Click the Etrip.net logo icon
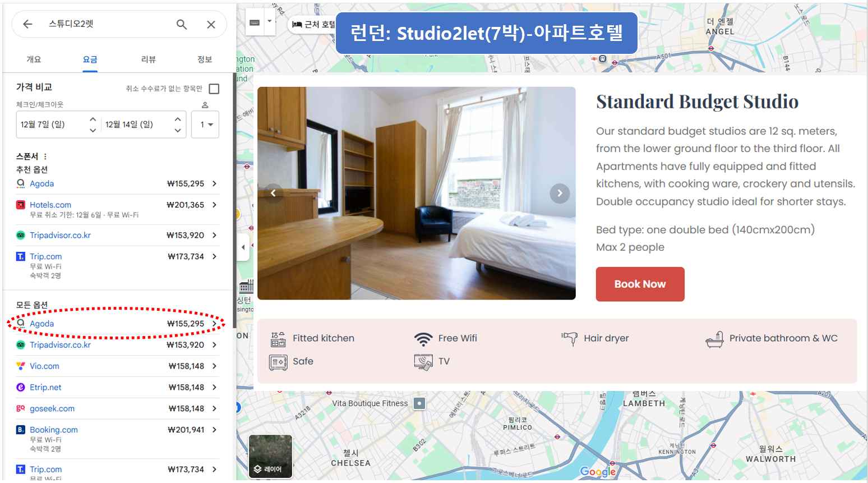 coord(21,388)
